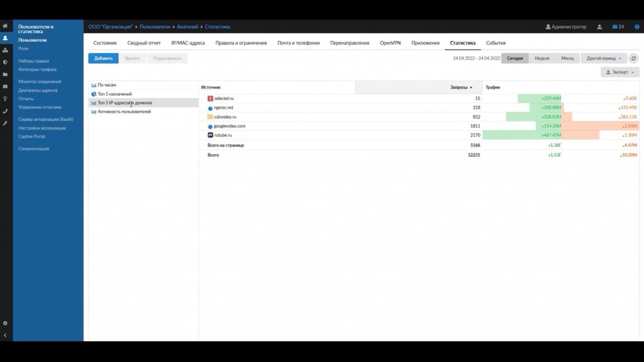Open Наборы правил in sidebar menu
Screen dimensions: 644x362
pyautogui.click(x=34, y=61)
